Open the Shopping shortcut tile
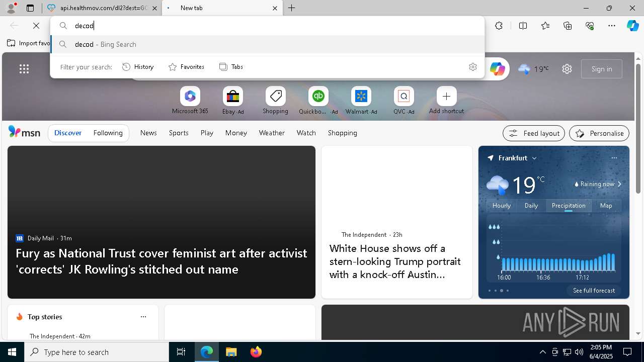 275,101
